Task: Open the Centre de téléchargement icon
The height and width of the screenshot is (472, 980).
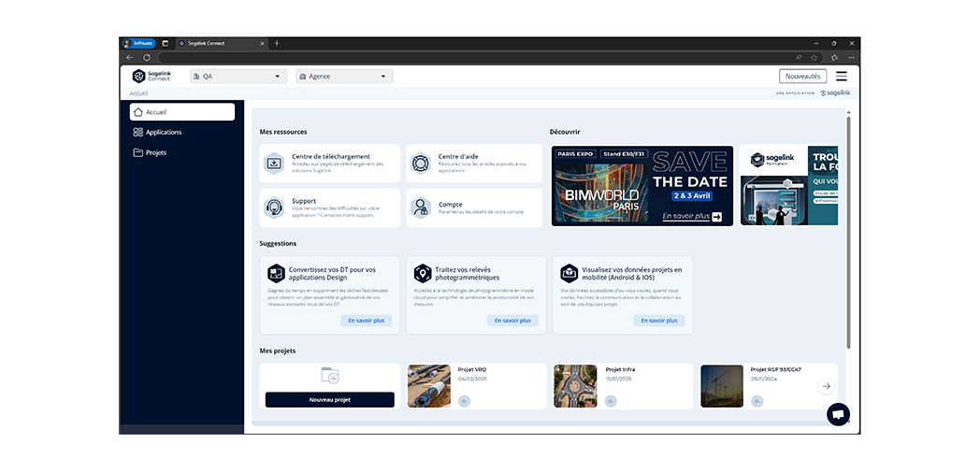Action: (x=274, y=163)
